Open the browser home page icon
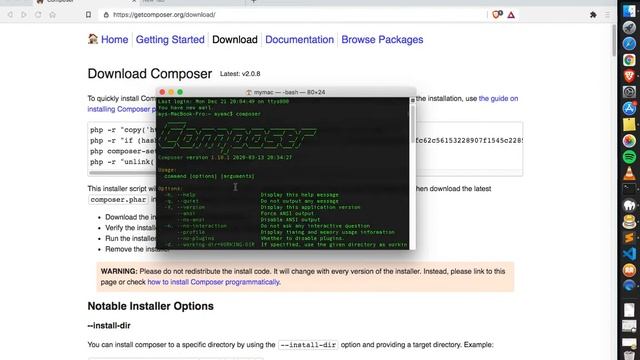Screen dimensions: 640x360 pos(52,15)
